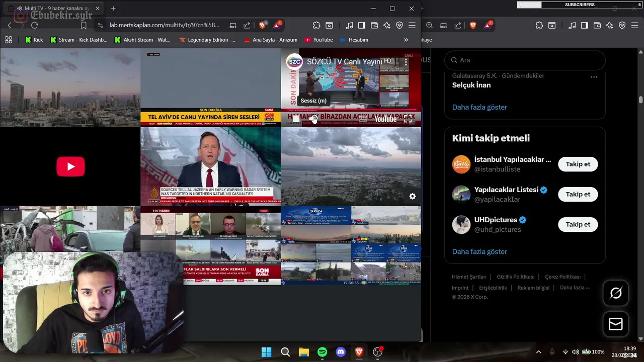The image size is (644, 362).
Task: Open Messages envelope in X window
Action: (x=616, y=324)
